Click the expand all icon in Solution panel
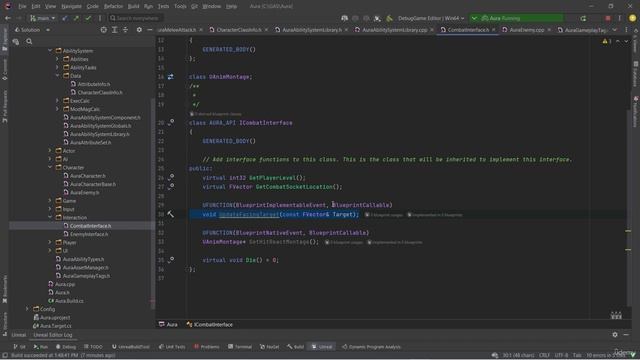The width and height of the screenshot is (640, 360). click(x=115, y=30)
